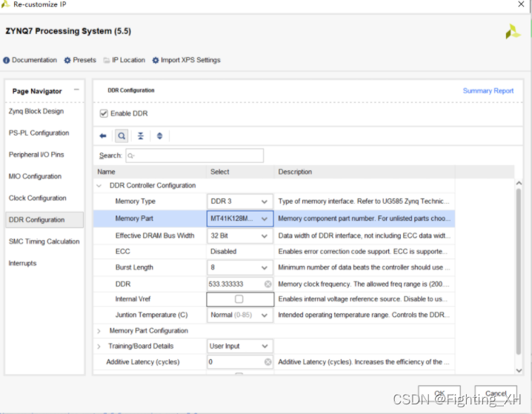Click Import XPS Settings gear icon
Image resolution: width=532 pixels, height=414 pixels.
pyautogui.click(x=156, y=60)
